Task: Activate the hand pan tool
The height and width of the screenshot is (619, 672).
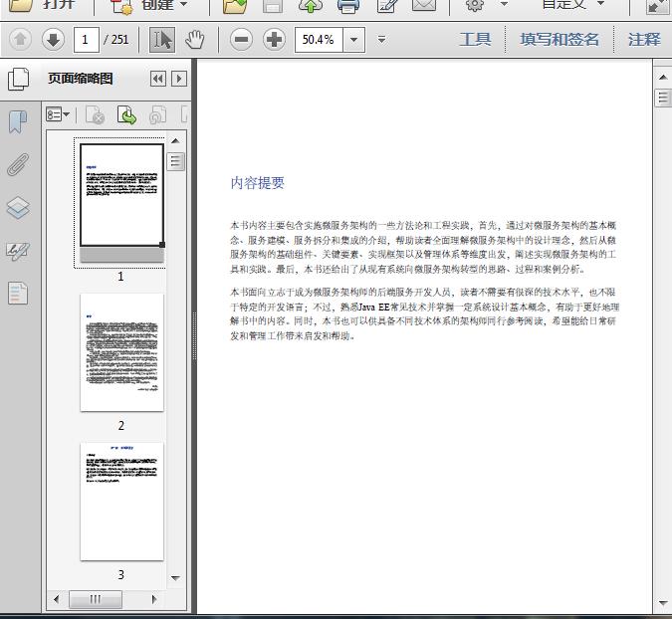Action: 195,40
